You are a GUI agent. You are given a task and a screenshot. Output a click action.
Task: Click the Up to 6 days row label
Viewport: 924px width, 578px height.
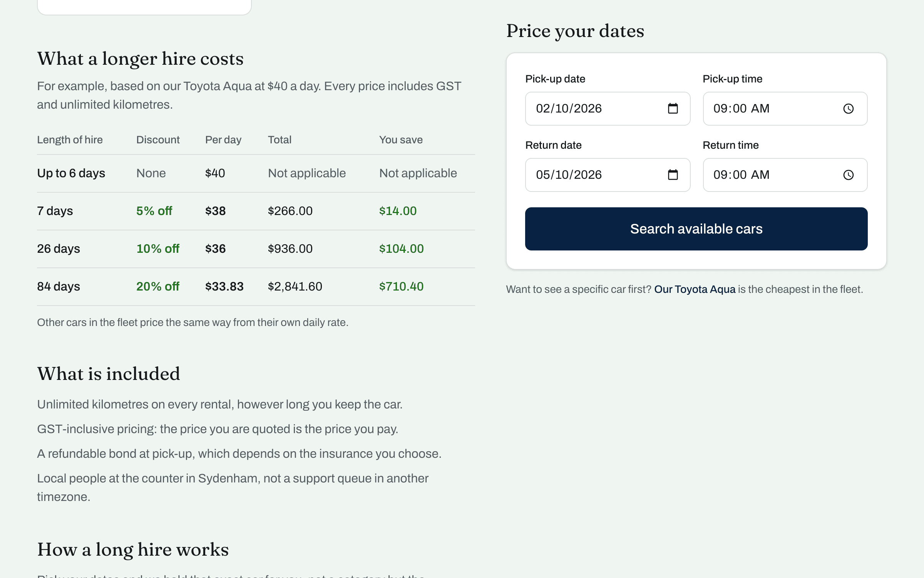click(71, 173)
